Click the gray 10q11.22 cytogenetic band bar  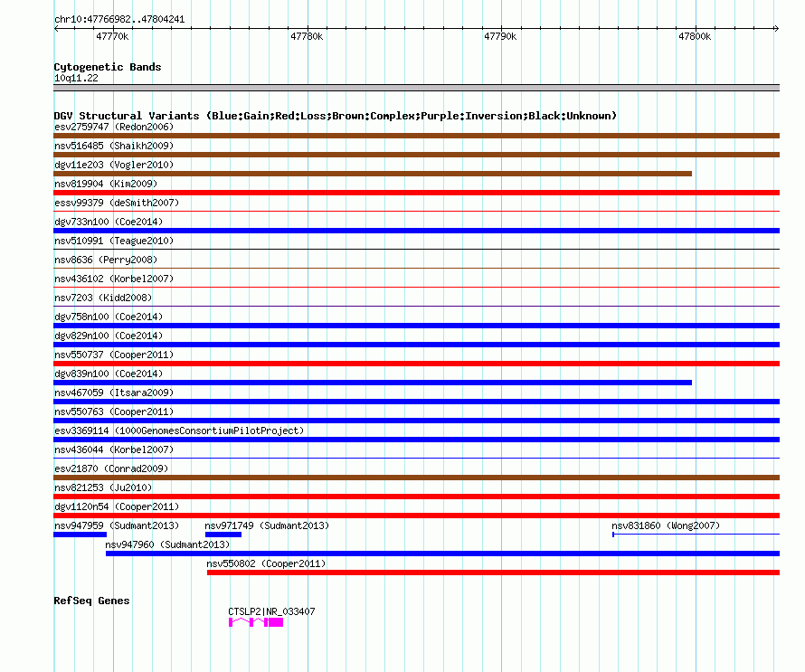click(x=416, y=88)
